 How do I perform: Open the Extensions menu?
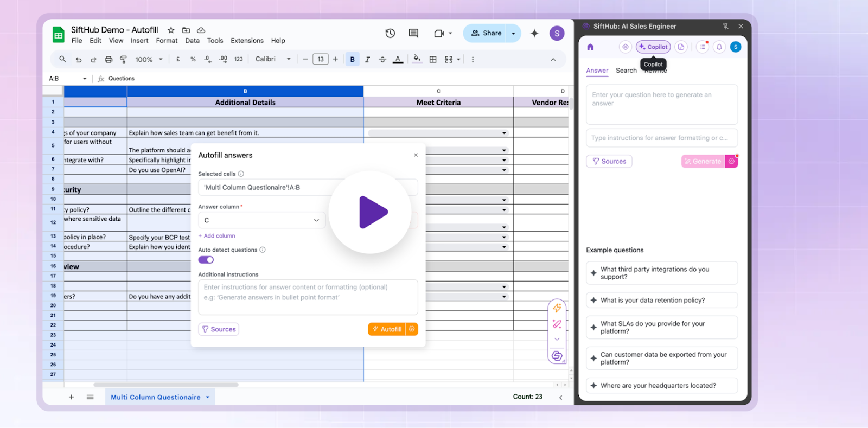pos(247,41)
